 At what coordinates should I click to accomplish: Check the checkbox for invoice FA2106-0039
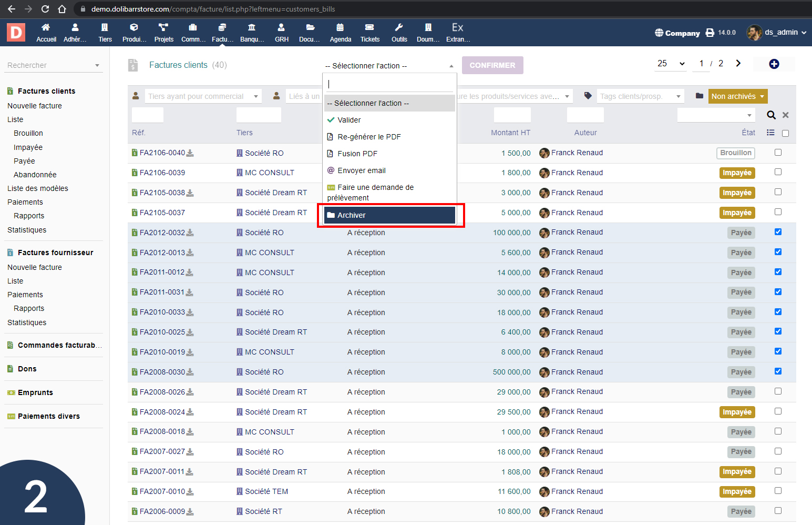coord(778,172)
